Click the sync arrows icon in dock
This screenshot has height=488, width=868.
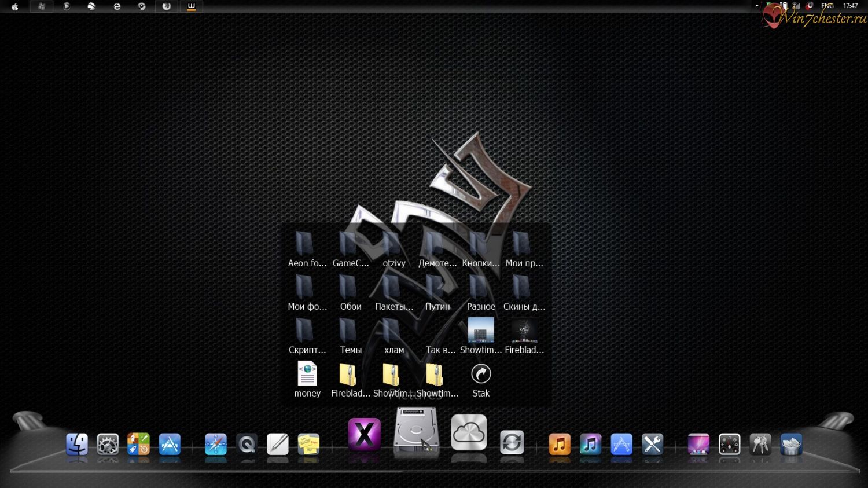pos(512,443)
